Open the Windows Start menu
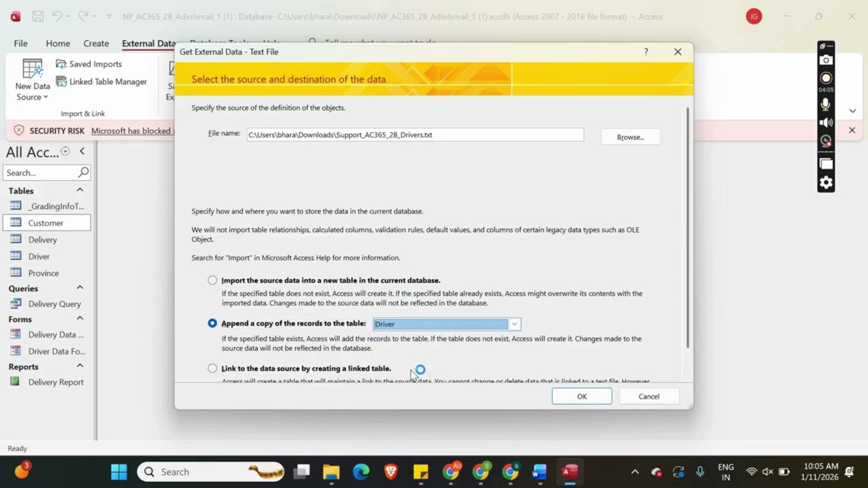 pos(119,472)
